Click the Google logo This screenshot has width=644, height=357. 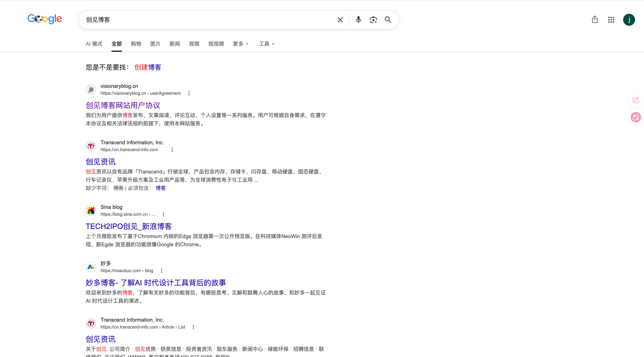click(x=45, y=19)
